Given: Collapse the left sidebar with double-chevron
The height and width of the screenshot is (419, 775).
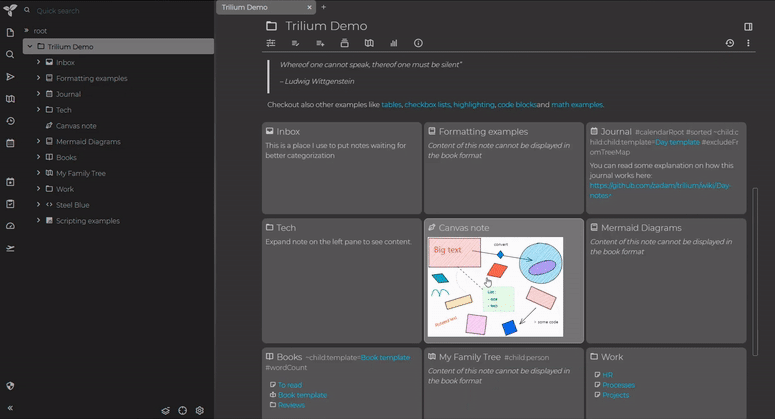Looking at the screenshot, I should tap(10, 409).
